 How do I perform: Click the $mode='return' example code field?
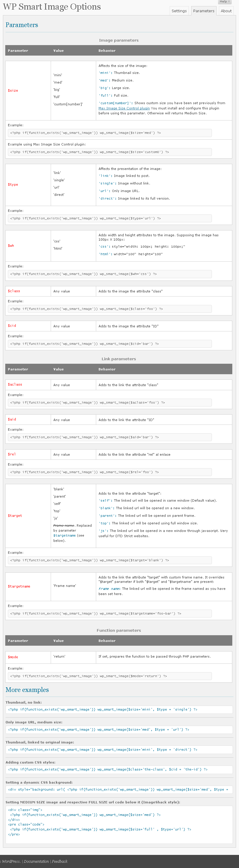tap(110, 676)
